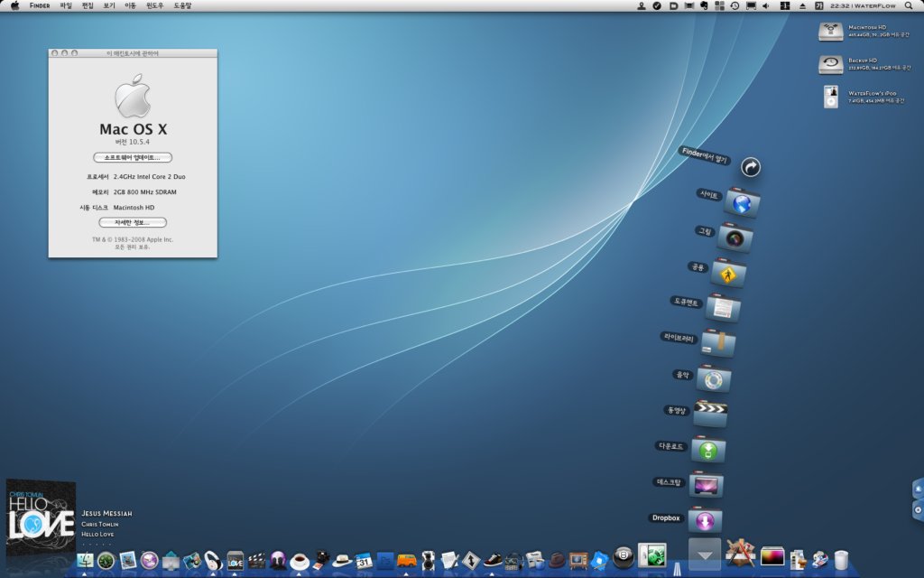Screen dimensions: 924x578
Task: Open the 편집 menu
Action: pyautogui.click(x=88, y=6)
